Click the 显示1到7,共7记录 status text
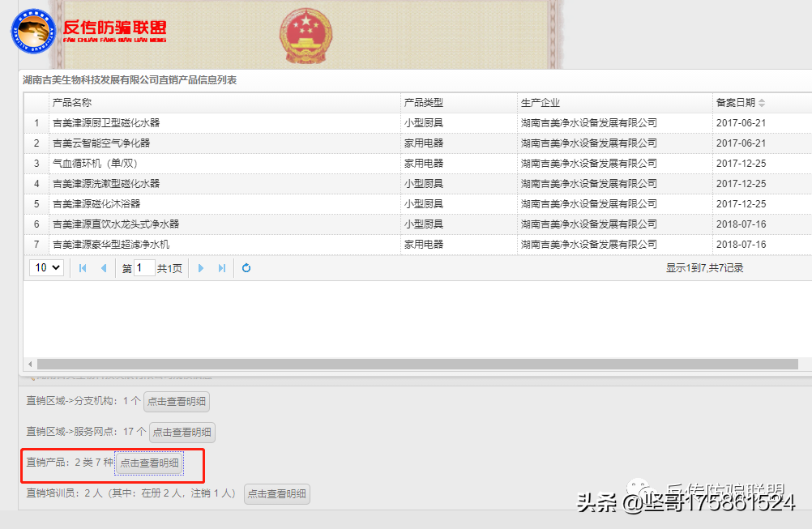Image resolution: width=812 pixels, height=529 pixels. (704, 268)
